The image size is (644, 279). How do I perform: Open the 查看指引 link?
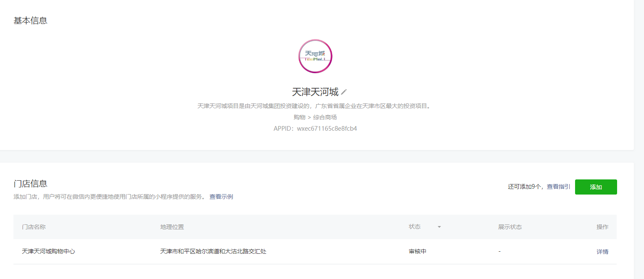point(558,187)
